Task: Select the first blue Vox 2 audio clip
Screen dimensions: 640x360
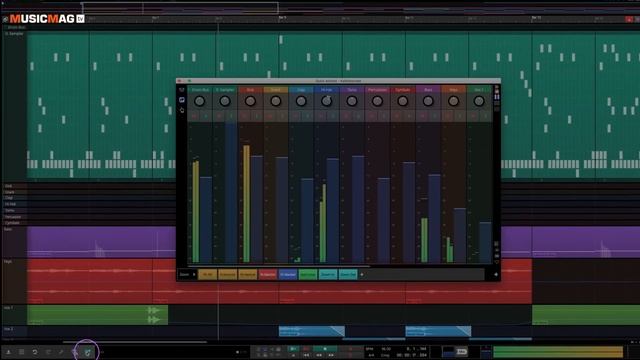Action: point(312,331)
